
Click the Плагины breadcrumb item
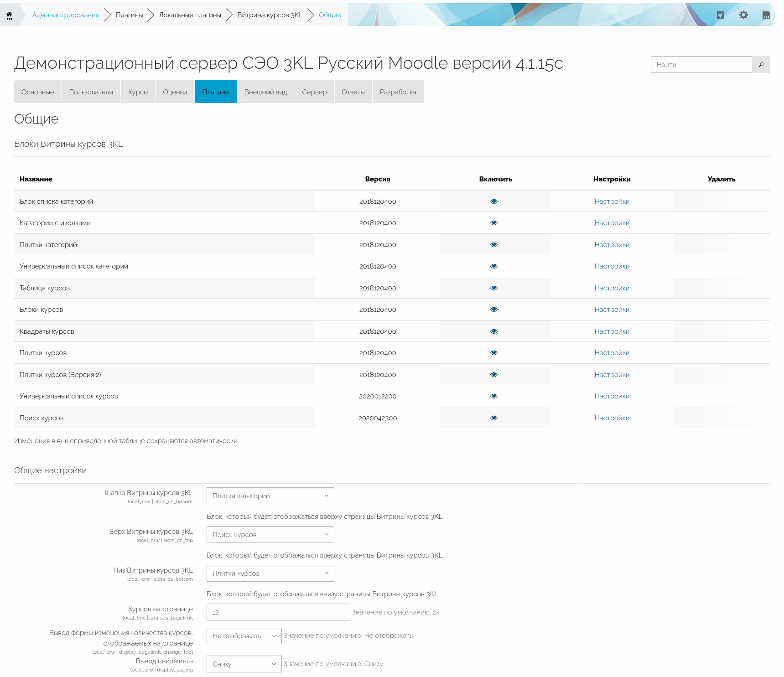(130, 15)
